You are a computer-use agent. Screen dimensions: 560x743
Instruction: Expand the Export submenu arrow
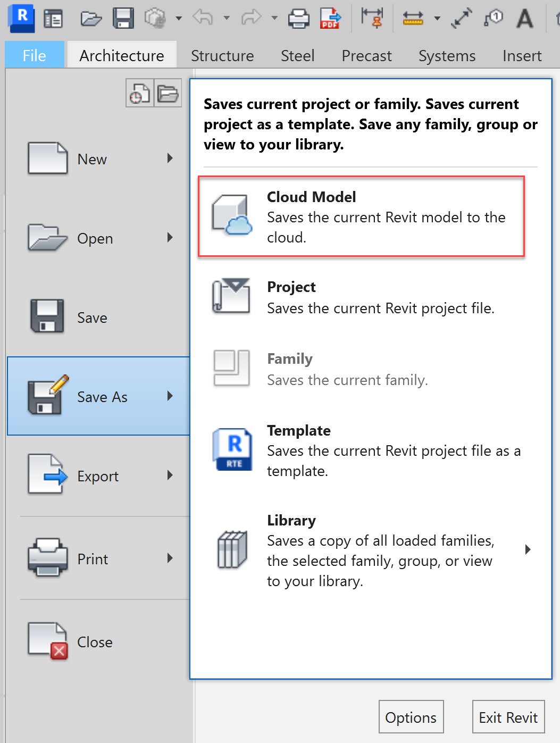pos(170,475)
